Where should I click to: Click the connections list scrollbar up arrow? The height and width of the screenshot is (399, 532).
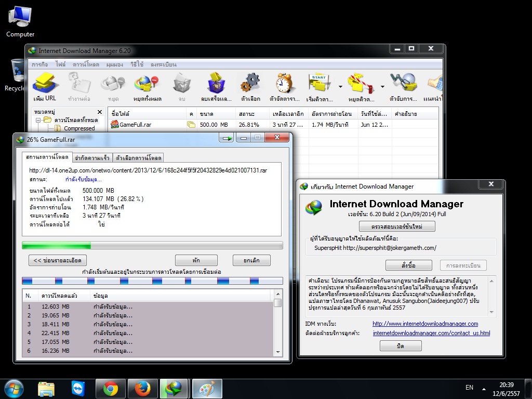point(278,294)
